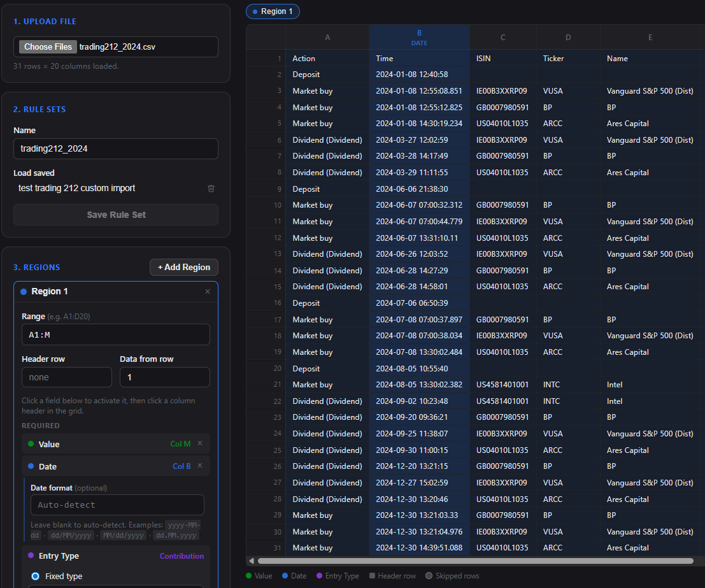Click 'trading212_2024.csv' file name
The width and height of the screenshot is (705, 588).
click(117, 47)
